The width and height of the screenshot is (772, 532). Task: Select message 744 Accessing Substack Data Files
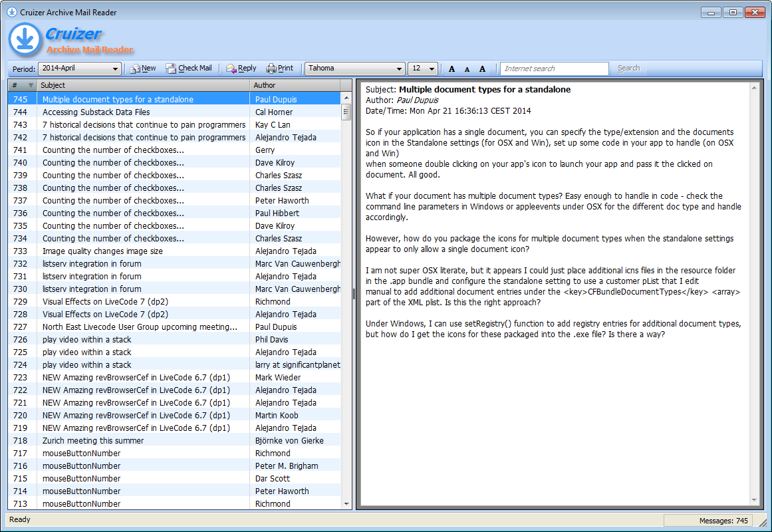coord(96,112)
